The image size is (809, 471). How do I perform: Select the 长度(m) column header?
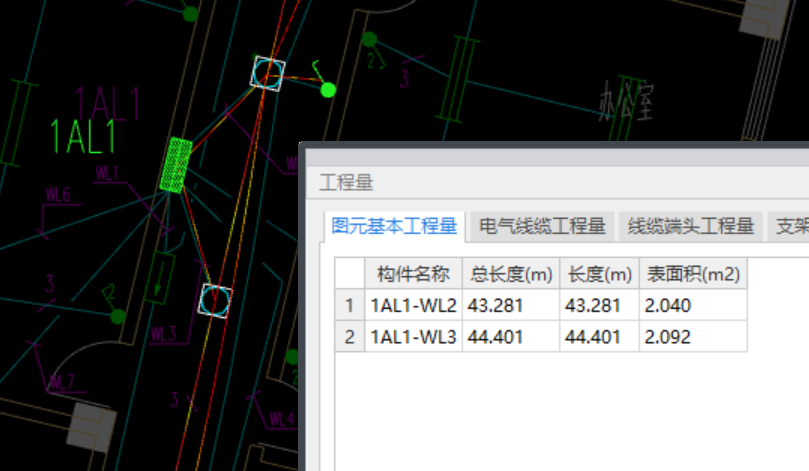600,273
